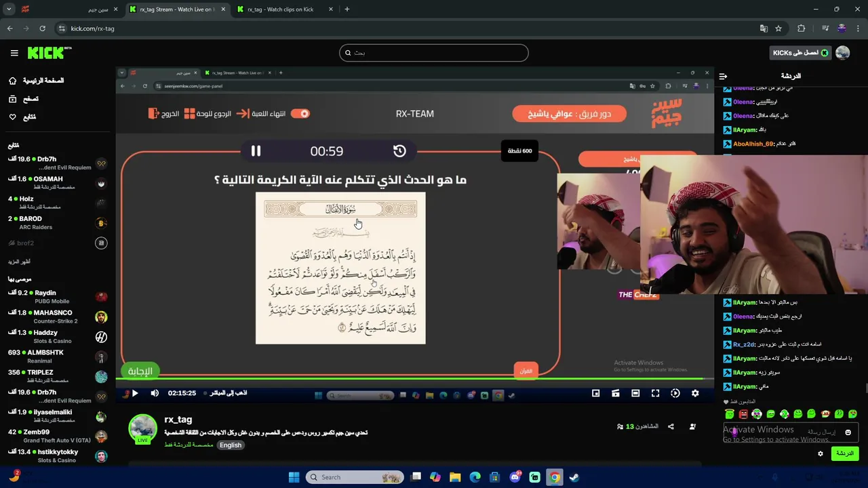The image size is (868, 488).
Task: Click the translate page icon
Action: tap(764, 28)
